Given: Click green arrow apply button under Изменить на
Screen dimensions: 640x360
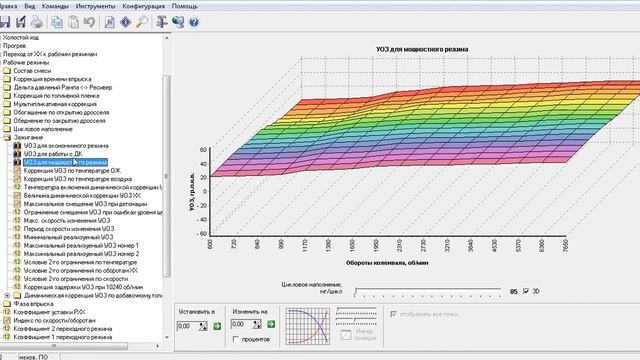Looking at the screenshot, I should (271, 324).
